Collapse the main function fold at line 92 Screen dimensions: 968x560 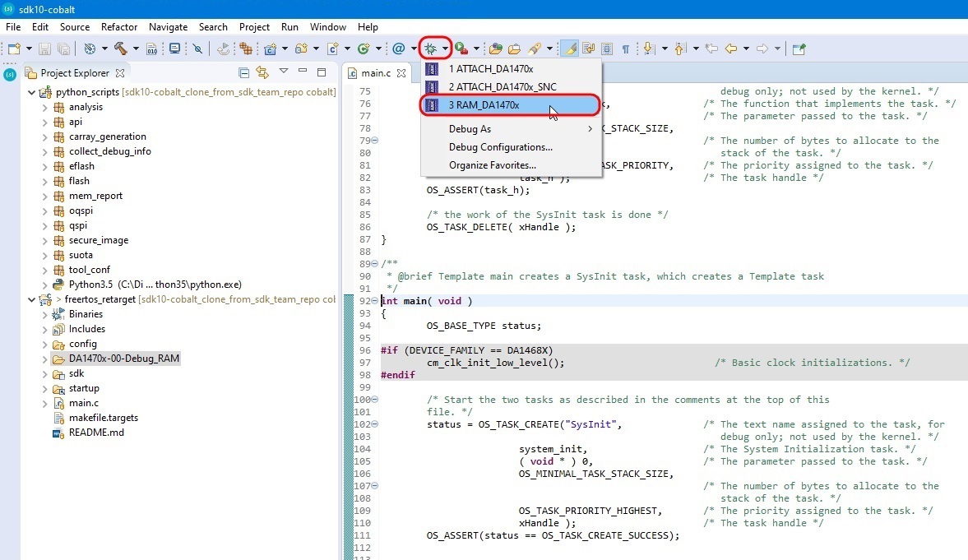click(375, 301)
